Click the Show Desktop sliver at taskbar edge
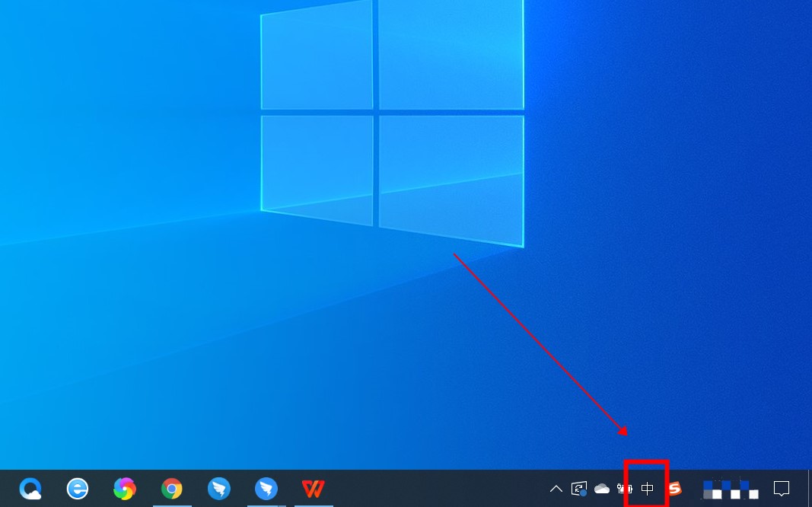The height and width of the screenshot is (507, 812). tap(809, 489)
